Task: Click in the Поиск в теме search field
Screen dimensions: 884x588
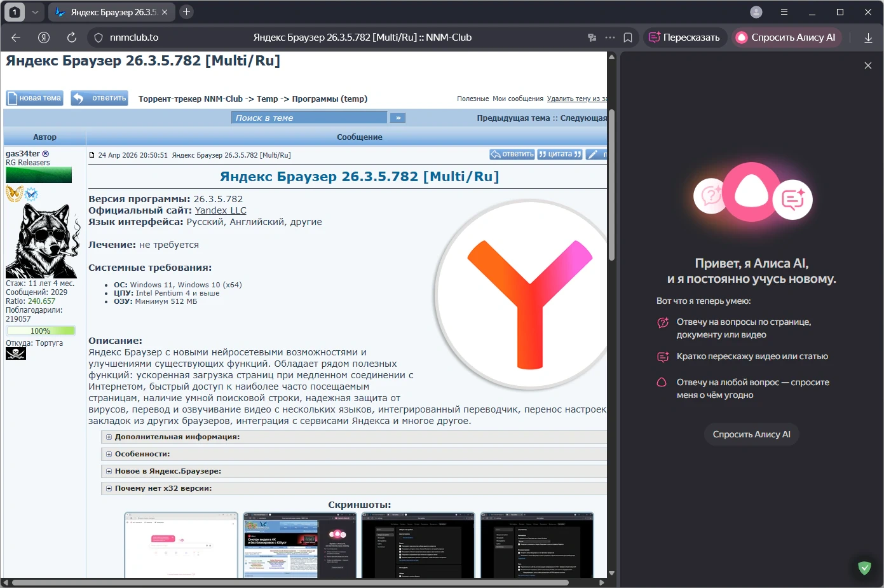Action: (309, 118)
